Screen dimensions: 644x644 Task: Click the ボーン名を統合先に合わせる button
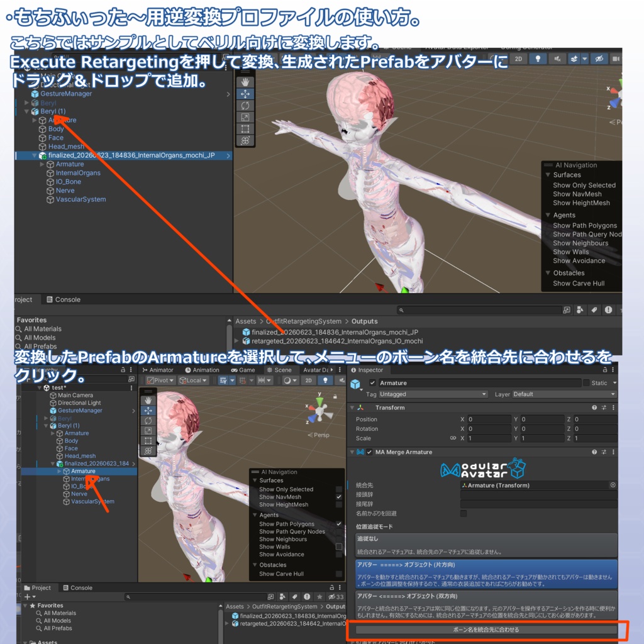pos(486,630)
